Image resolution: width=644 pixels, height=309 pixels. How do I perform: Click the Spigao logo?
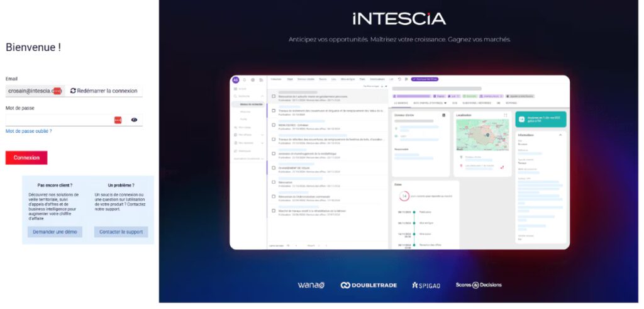coord(426,285)
